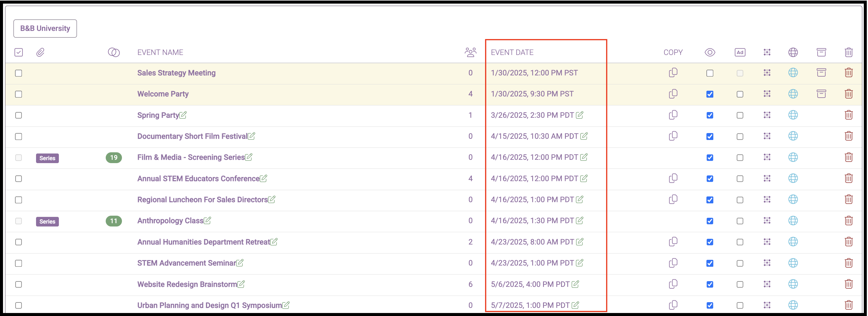Click date 1/30/2025, 9:30 PM PST
The width and height of the screenshot is (868, 316).
coord(532,94)
